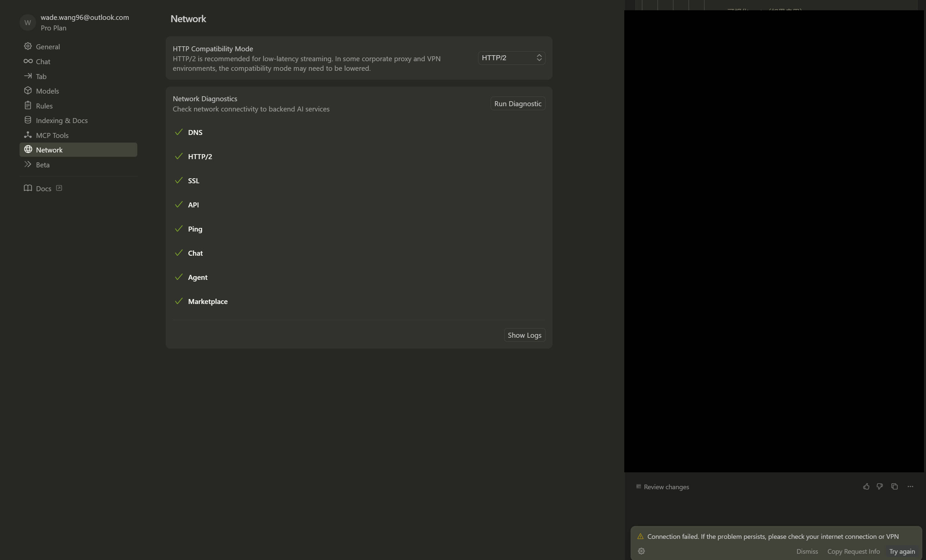The width and height of the screenshot is (926, 560).
Task: Click the thumbs down icon in chat
Action: coord(880,486)
